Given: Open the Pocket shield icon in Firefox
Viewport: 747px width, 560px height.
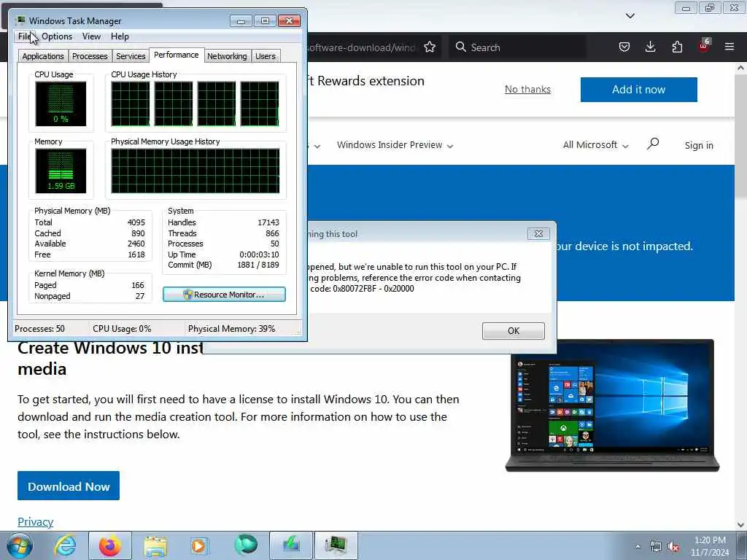Looking at the screenshot, I should (624, 47).
